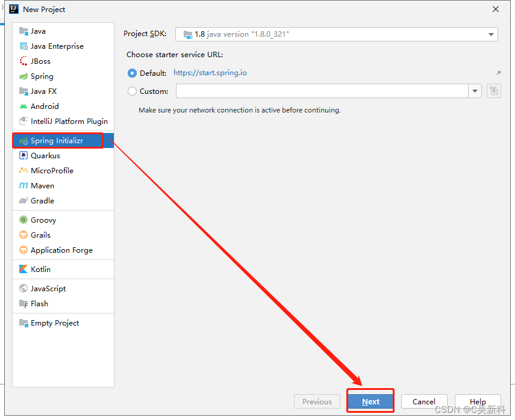Viewport: 515px width, 420px height.
Task: Click the Custom URL text field
Action: [x=322, y=91]
